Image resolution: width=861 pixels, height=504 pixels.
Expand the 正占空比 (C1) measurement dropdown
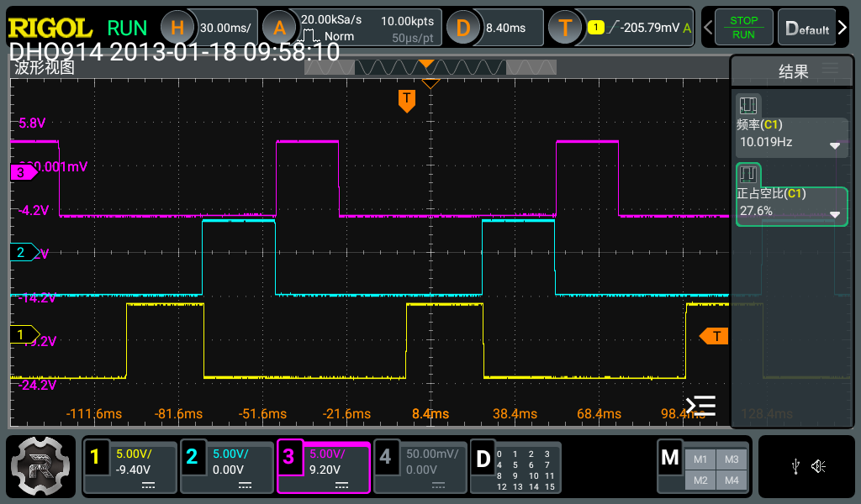click(835, 214)
